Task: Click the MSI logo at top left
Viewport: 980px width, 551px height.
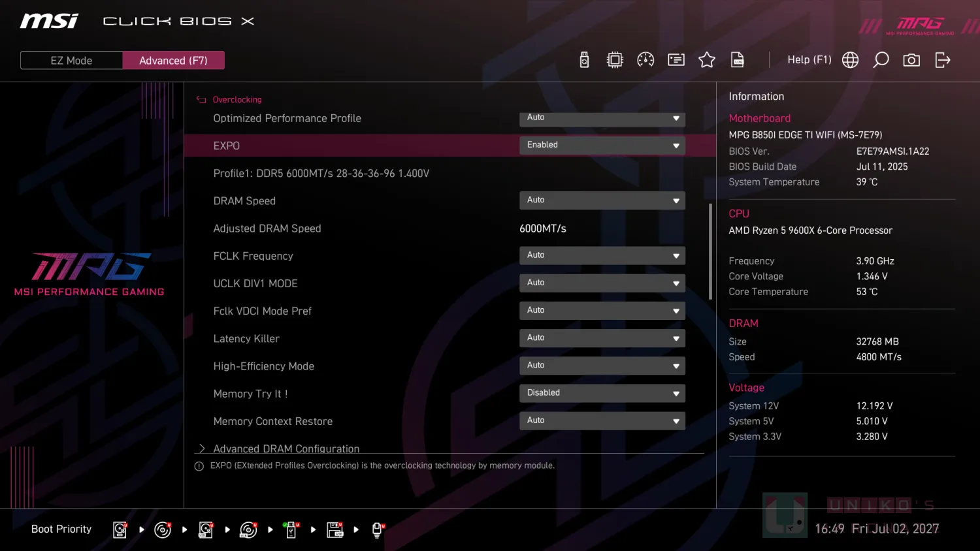Action: 49,21
